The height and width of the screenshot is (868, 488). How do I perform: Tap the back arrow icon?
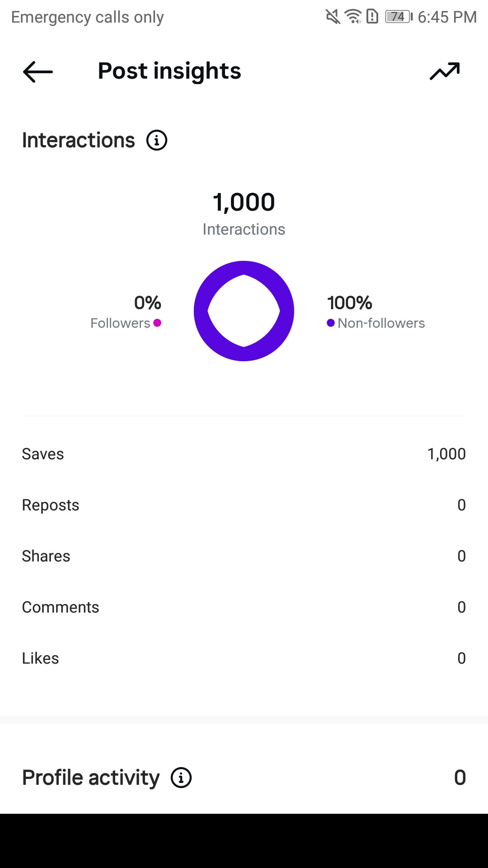click(x=38, y=71)
